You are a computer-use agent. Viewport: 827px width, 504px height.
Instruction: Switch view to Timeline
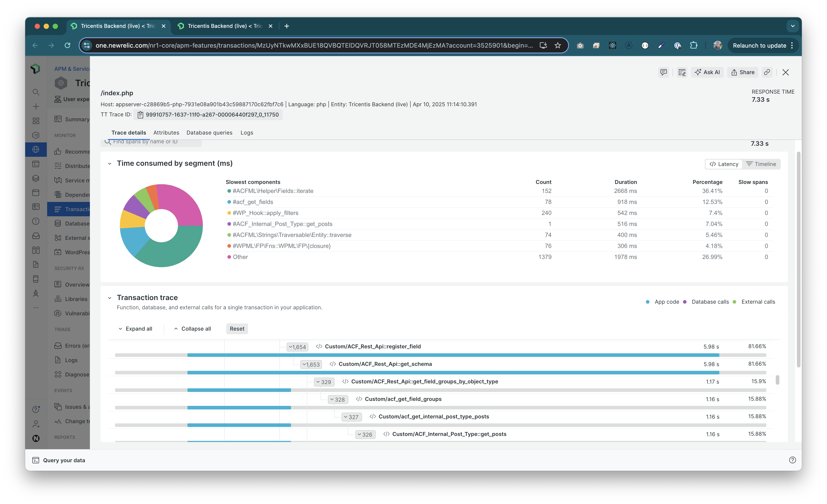click(x=761, y=164)
